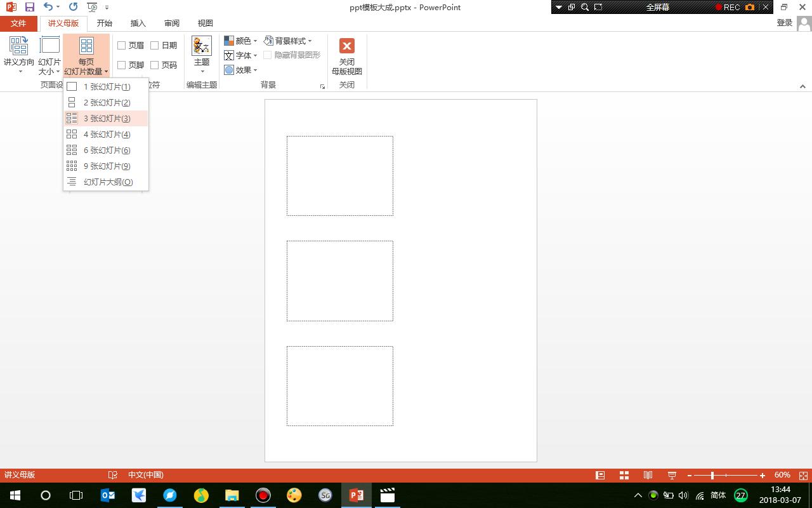Click the 登录 sign-in link
The width and height of the screenshot is (812, 508).
[784, 22]
